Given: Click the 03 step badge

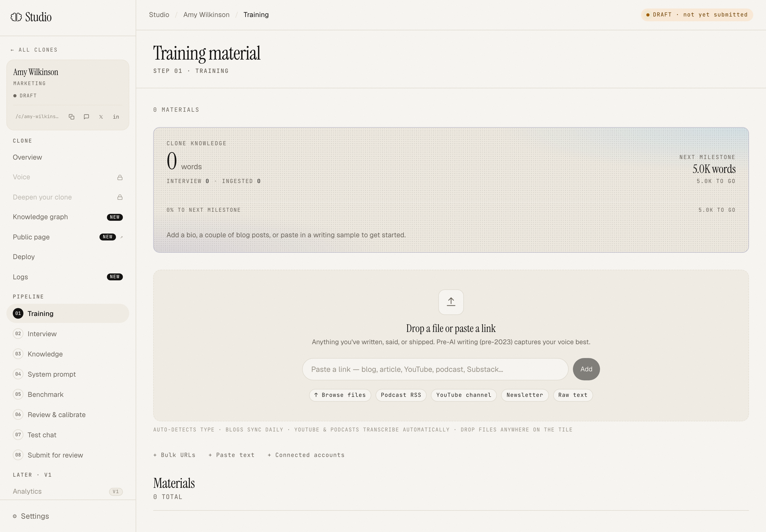Looking at the screenshot, I should (x=18, y=354).
